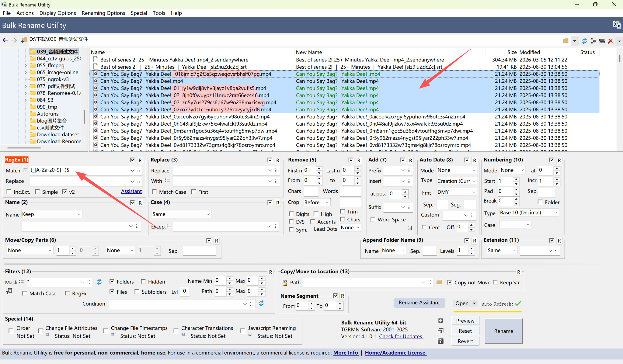Click the list icon next to Replace With
623x364 pixels.
(x=167, y=180)
